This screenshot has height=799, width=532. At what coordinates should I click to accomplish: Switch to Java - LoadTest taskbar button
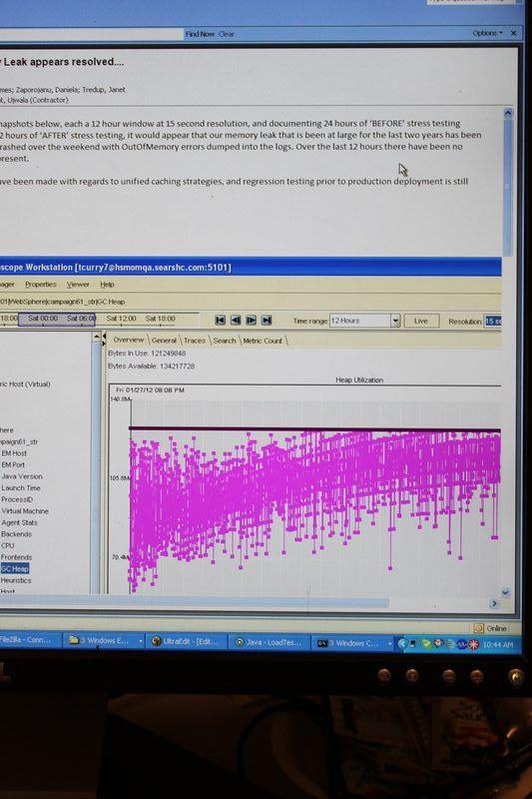(268, 642)
